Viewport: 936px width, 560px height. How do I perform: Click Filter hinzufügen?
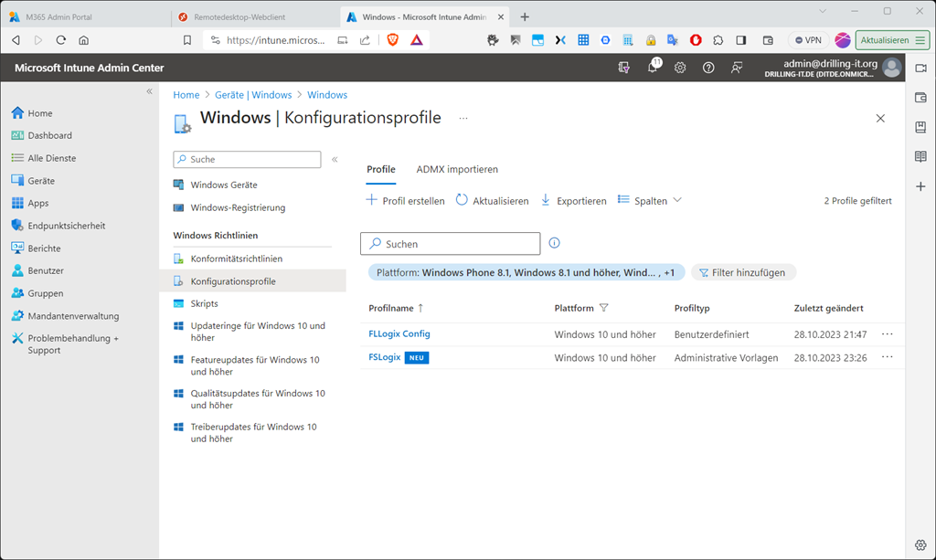coord(742,272)
